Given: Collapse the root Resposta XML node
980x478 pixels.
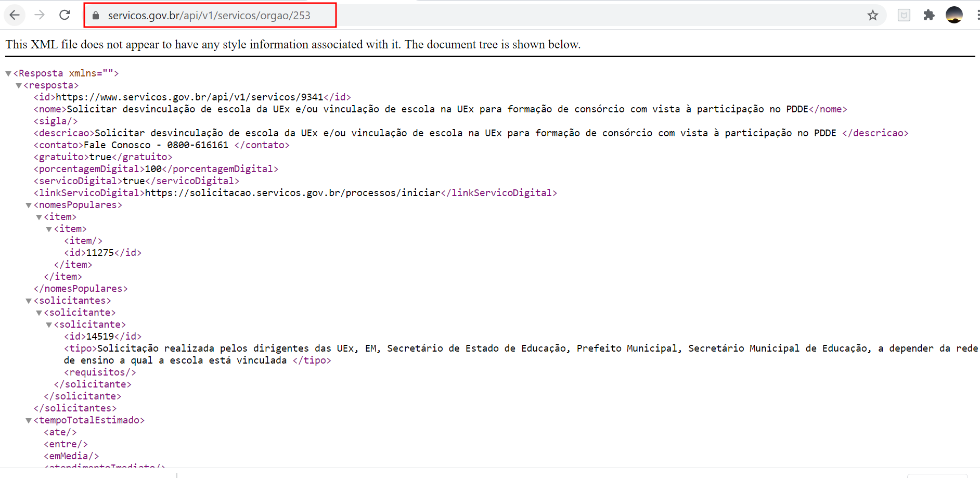Looking at the screenshot, I should pyautogui.click(x=8, y=74).
